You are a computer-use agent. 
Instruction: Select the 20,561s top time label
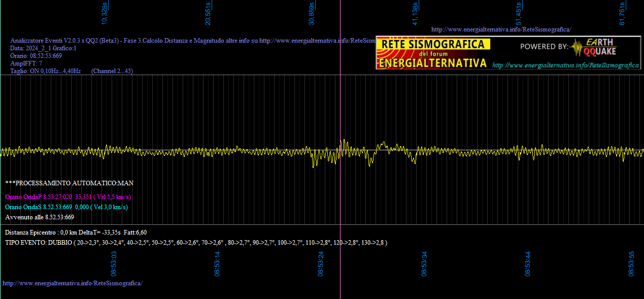click(x=209, y=13)
